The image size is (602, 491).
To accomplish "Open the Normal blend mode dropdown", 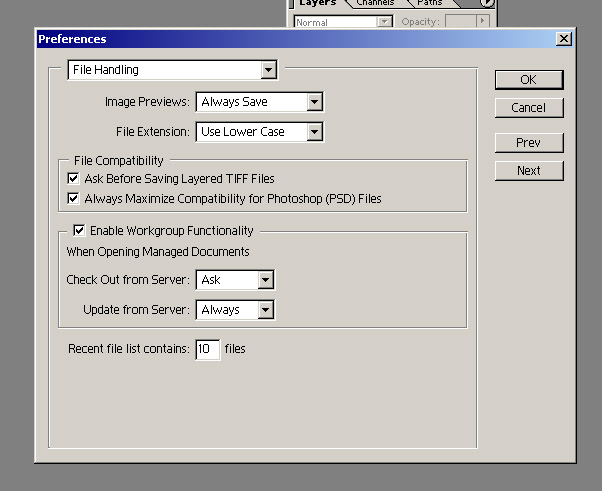I will [x=343, y=22].
